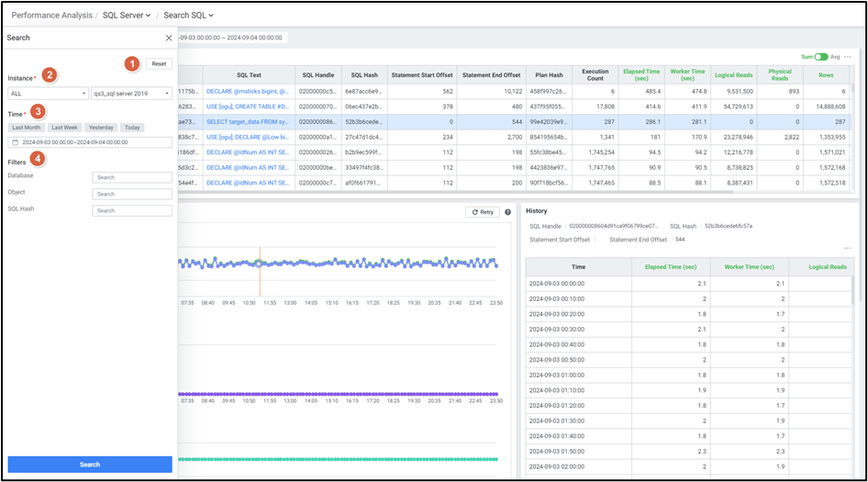Expand the SQL Server breadcrumb menu
The height and width of the screenshot is (482, 868).
(x=128, y=16)
